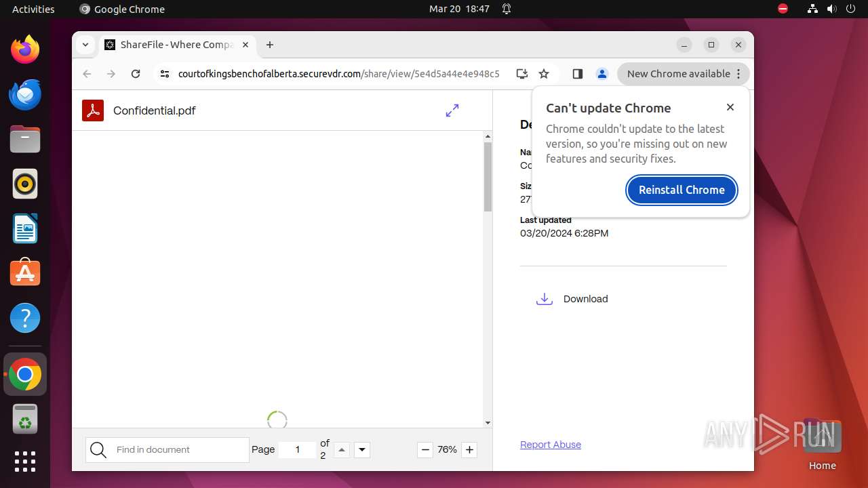
Task: Click the network status icon
Action: pos(812,9)
